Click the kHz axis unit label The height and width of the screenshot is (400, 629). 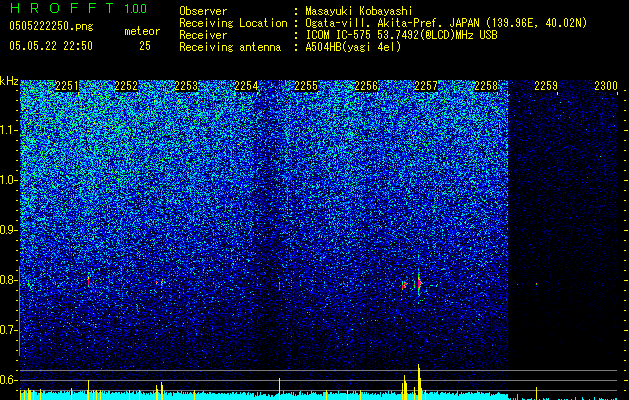coord(9,81)
